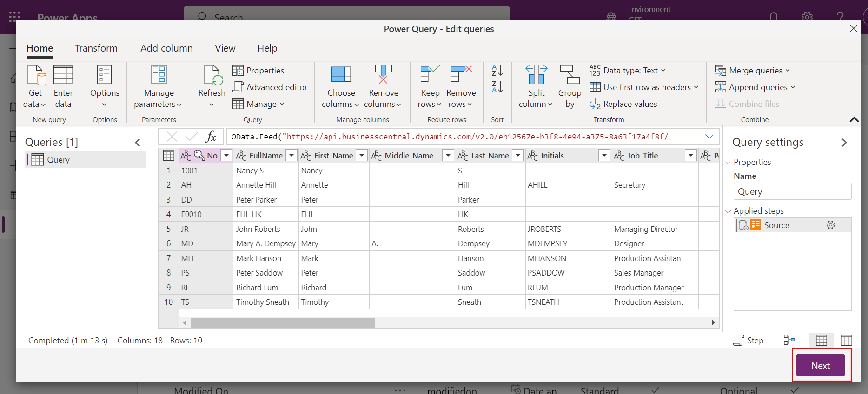Click the Remove columns icon
The width and height of the screenshot is (868, 394).
coord(383,74)
